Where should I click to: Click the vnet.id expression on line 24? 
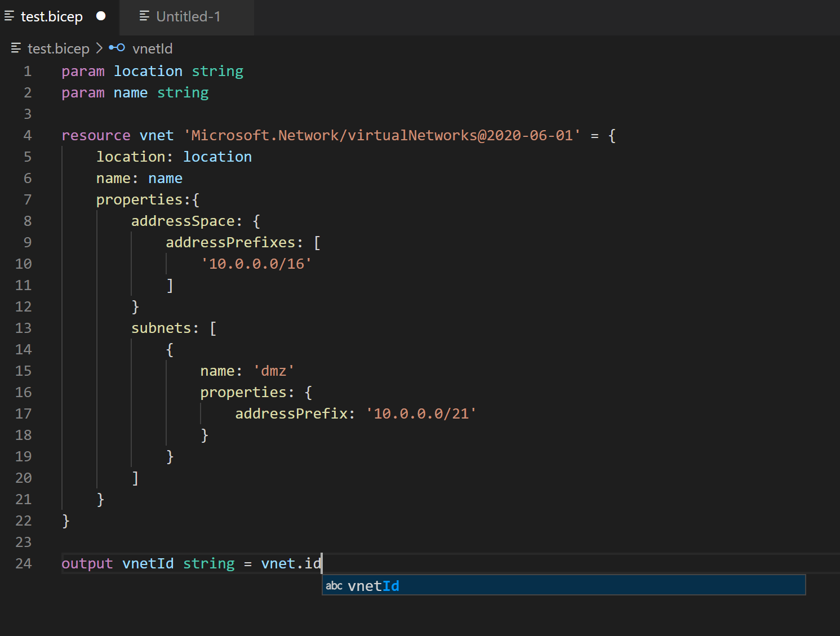pyautogui.click(x=291, y=563)
